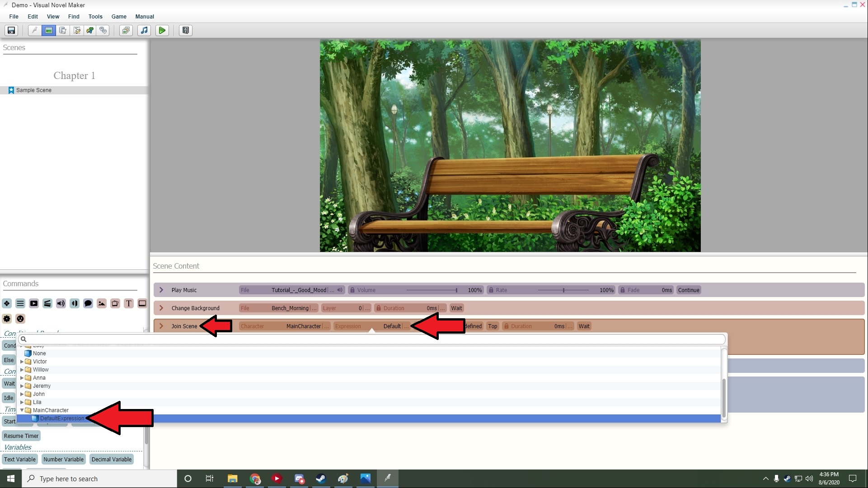Click the gear settings command category icon
The width and height of the screenshot is (868, 488).
point(7,319)
